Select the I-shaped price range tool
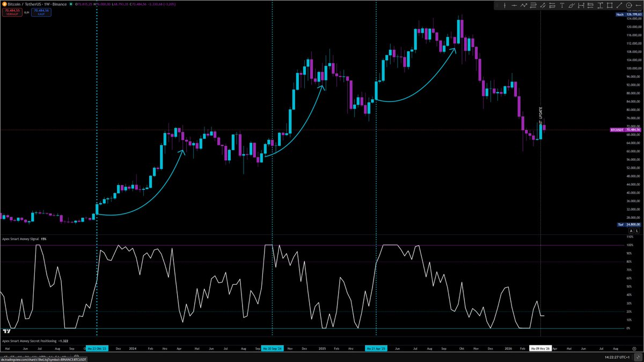Viewport: 644px width, 362px height. point(600,5)
